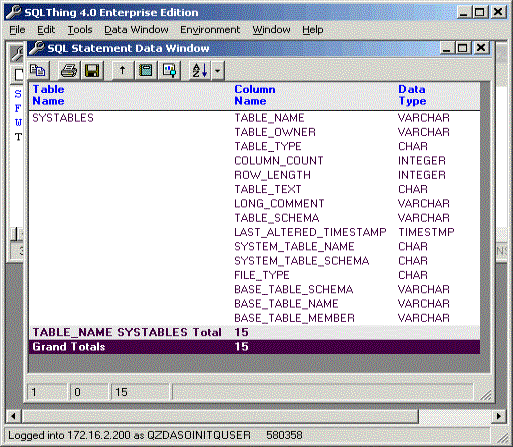Select the TABLE_TEXT row

254,189
